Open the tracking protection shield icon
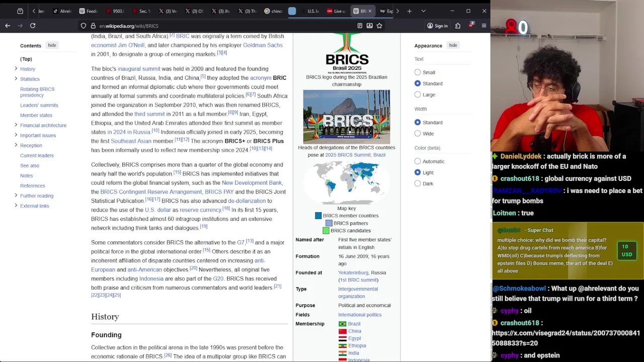This screenshot has width=644, height=362. (84, 26)
